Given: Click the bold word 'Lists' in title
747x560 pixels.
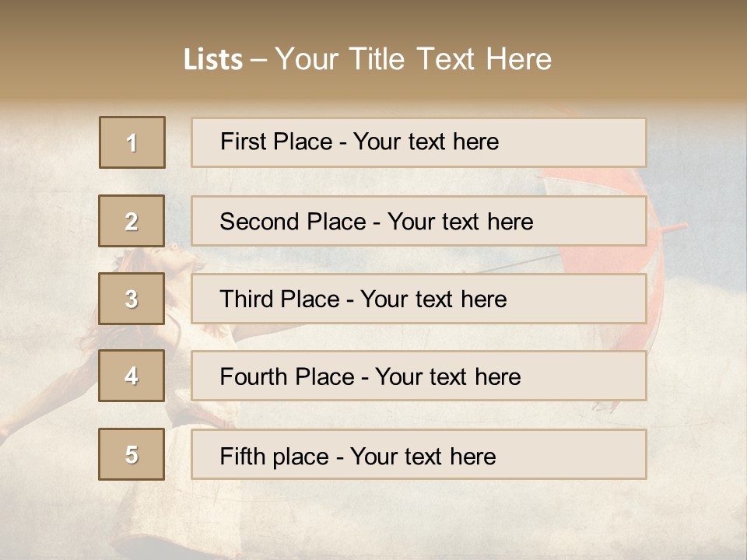Looking at the screenshot, I should (x=213, y=60).
